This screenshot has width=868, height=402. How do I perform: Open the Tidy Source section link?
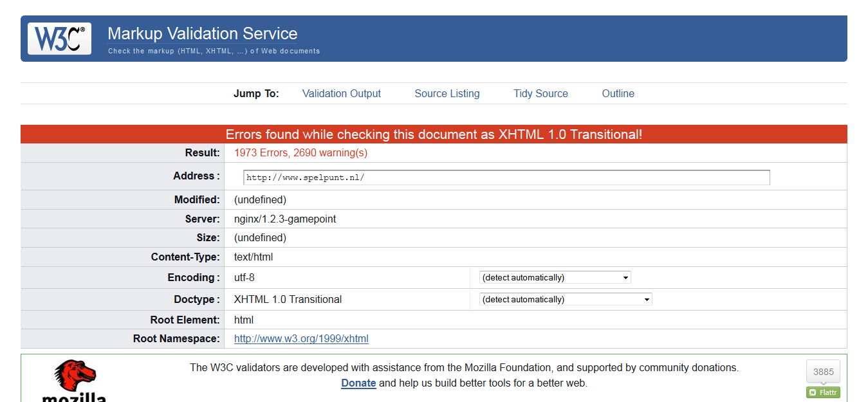[540, 93]
